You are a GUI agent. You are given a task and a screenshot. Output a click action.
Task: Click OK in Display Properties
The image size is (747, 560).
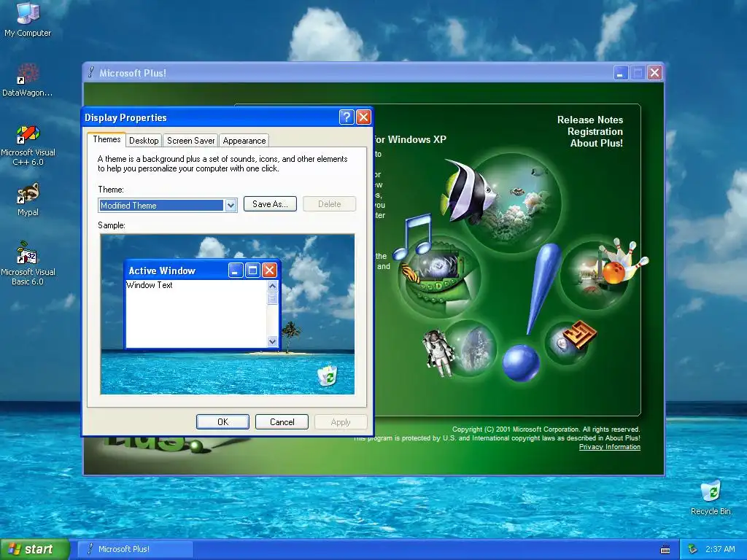pyautogui.click(x=222, y=422)
